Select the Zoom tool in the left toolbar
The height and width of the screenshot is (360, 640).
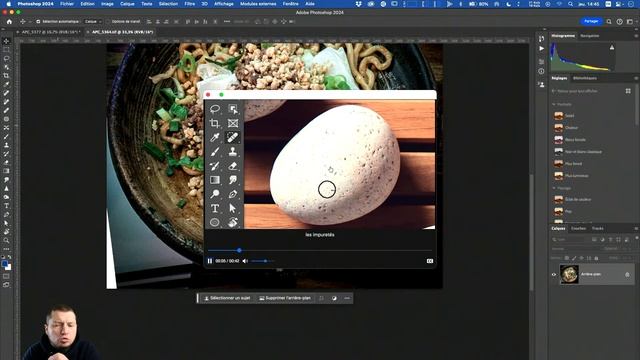(x=6, y=240)
